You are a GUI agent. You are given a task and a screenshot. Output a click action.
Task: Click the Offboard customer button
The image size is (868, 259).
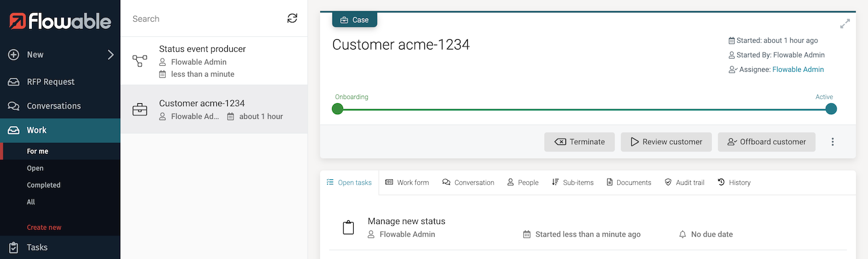click(x=766, y=142)
